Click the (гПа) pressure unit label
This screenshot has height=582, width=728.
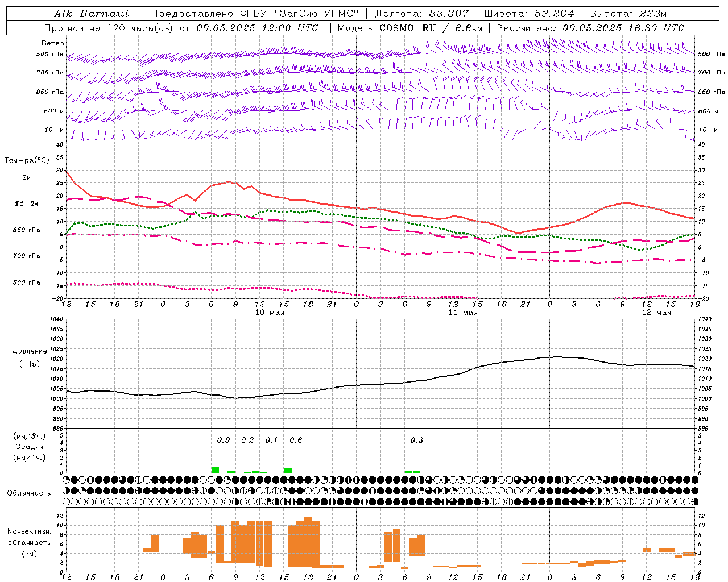(30, 364)
